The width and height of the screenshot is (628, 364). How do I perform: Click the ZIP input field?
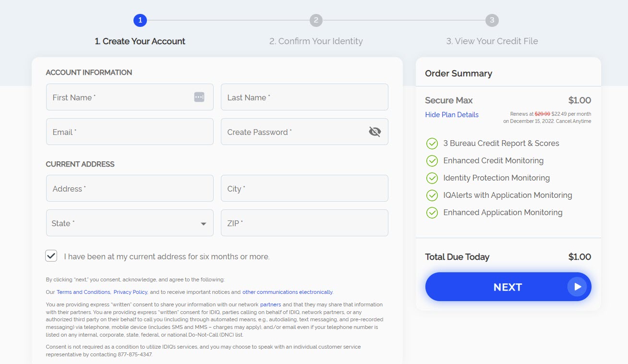click(x=304, y=223)
